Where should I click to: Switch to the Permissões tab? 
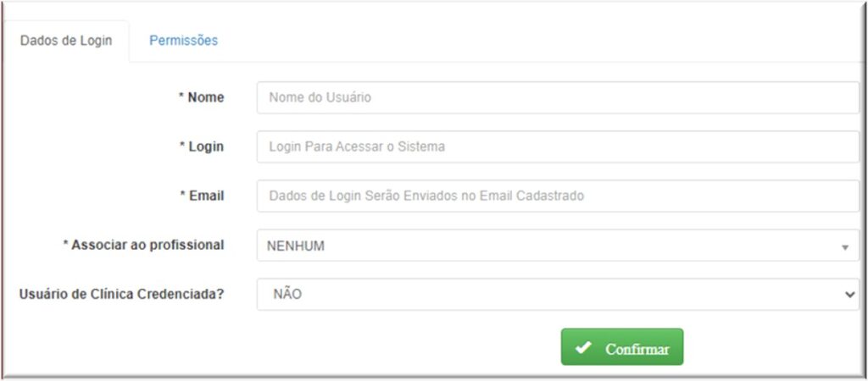(183, 41)
